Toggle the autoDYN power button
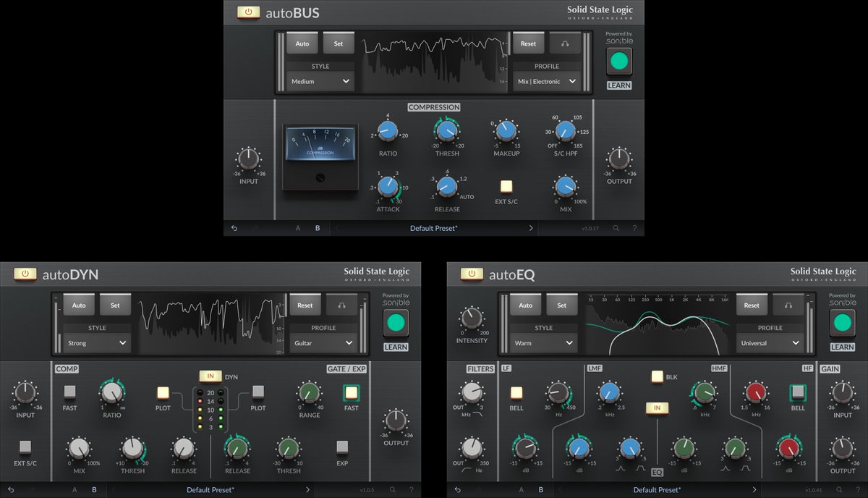Image resolution: width=868 pixels, height=498 pixels. [x=25, y=274]
